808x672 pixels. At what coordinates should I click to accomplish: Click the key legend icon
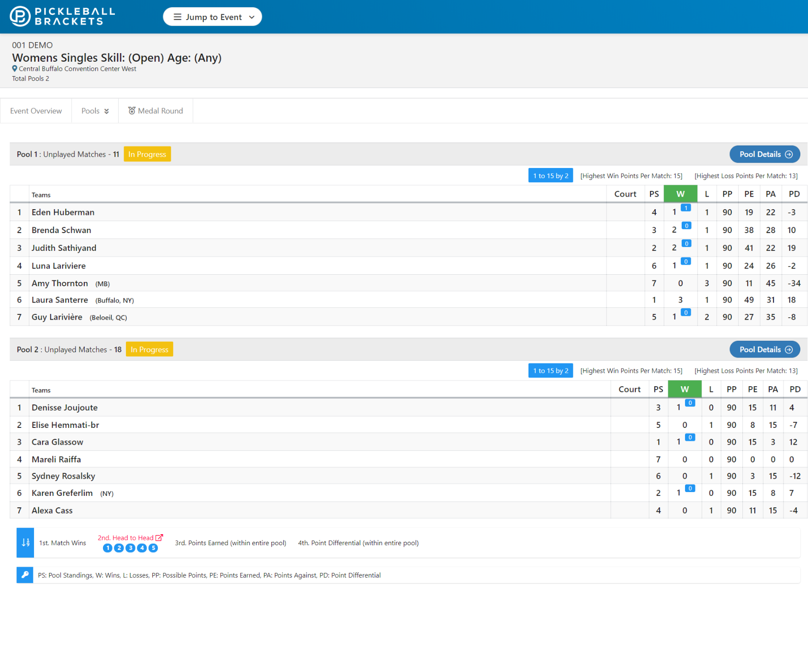[x=25, y=575]
